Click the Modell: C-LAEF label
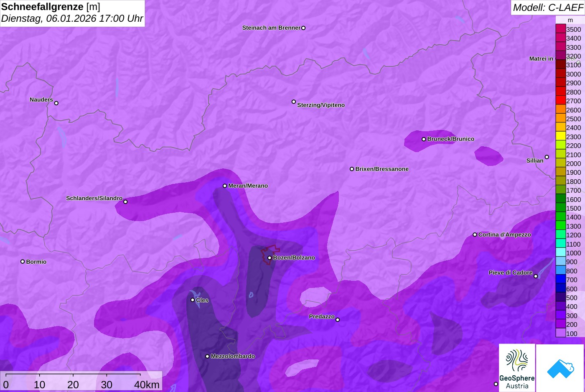 [x=548, y=7]
